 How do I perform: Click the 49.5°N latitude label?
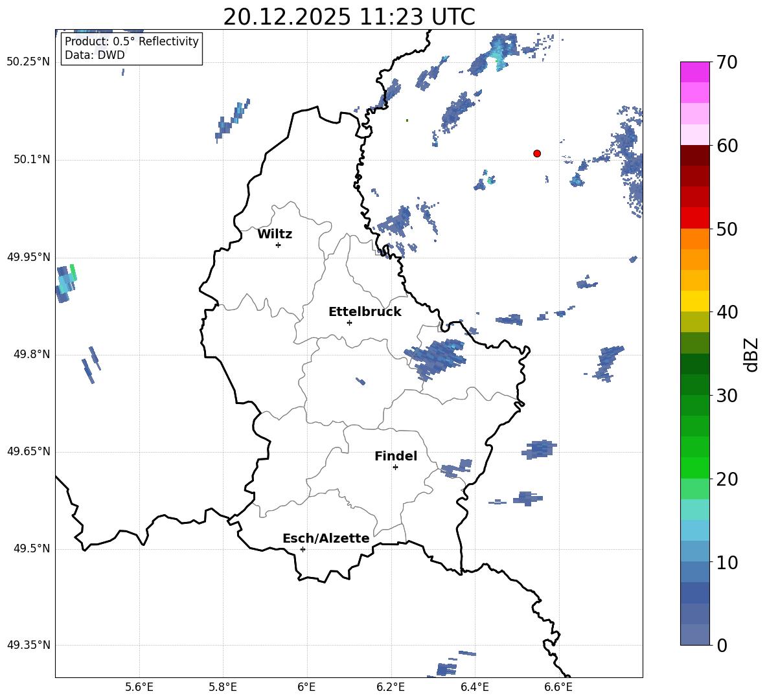[x=32, y=548]
